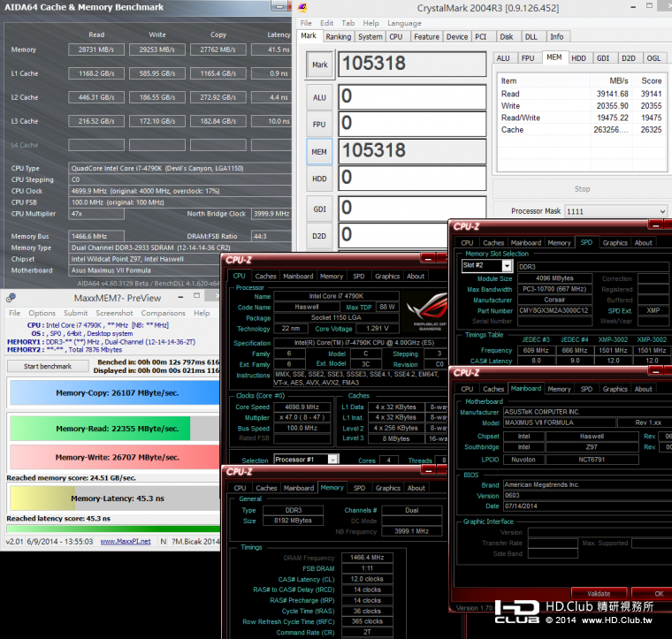
Task: Select the HDD results tab
Action: tap(578, 58)
